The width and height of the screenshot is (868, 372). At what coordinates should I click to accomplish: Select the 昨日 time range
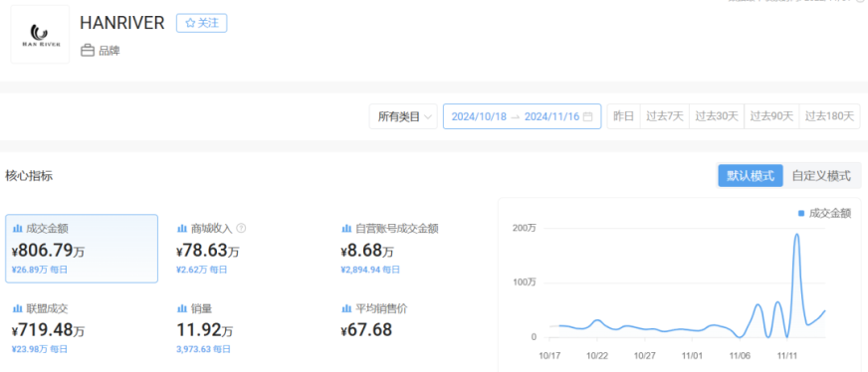pos(624,116)
